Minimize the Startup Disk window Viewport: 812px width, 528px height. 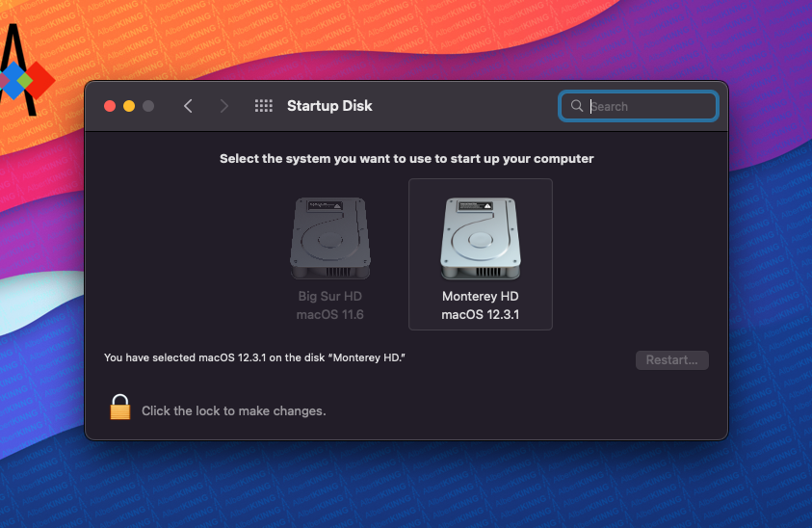coord(129,106)
